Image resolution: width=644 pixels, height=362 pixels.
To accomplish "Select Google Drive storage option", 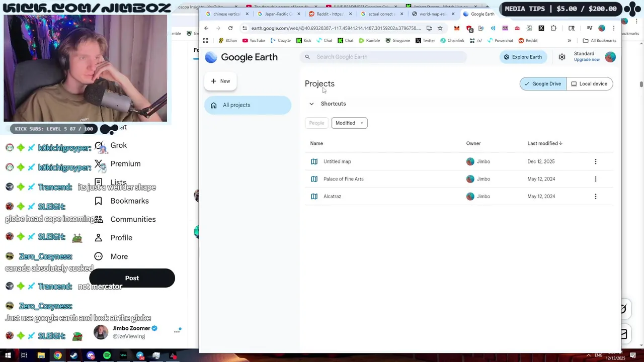I will [543, 84].
